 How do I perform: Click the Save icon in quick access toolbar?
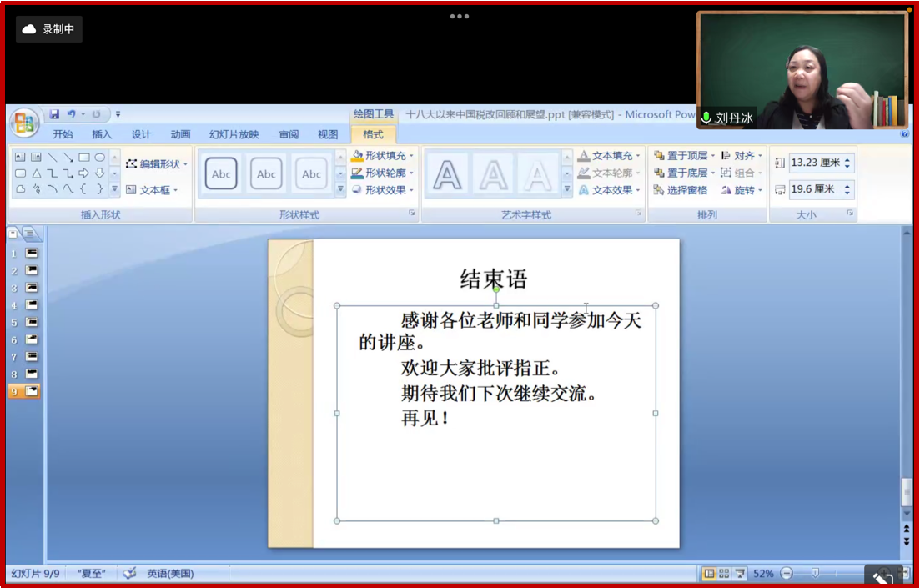[54, 114]
